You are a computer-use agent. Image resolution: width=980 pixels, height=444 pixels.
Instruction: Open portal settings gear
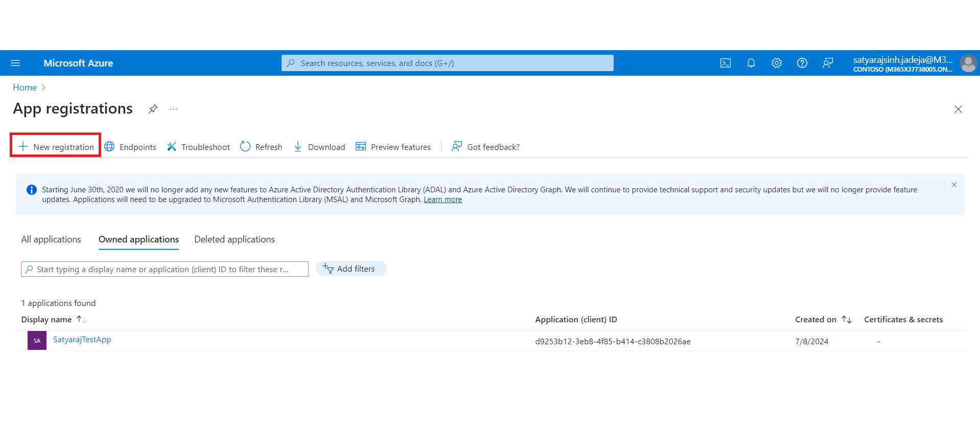(777, 63)
